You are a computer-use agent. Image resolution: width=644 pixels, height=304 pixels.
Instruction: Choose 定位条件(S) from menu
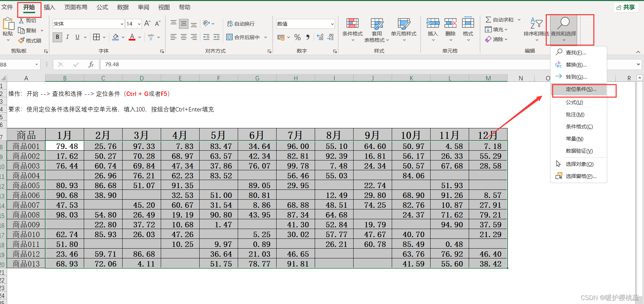[x=579, y=89]
